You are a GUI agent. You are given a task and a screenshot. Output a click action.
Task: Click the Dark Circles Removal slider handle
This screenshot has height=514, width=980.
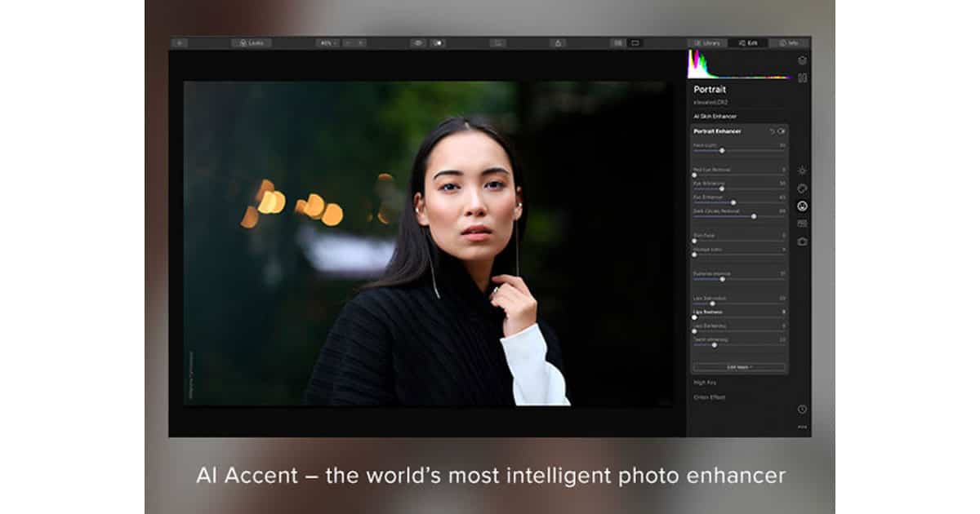753,216
